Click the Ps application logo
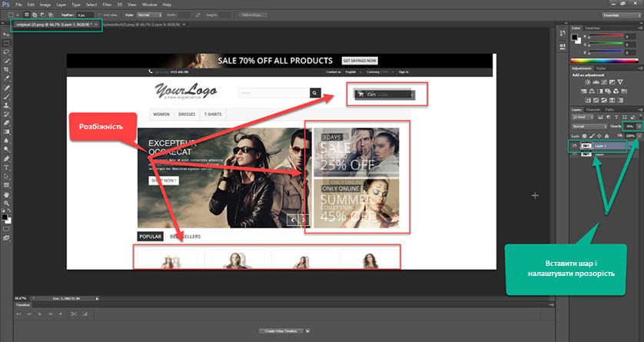Image resolution: width=644 pixels, height=342 pixels. pos(5,5)
